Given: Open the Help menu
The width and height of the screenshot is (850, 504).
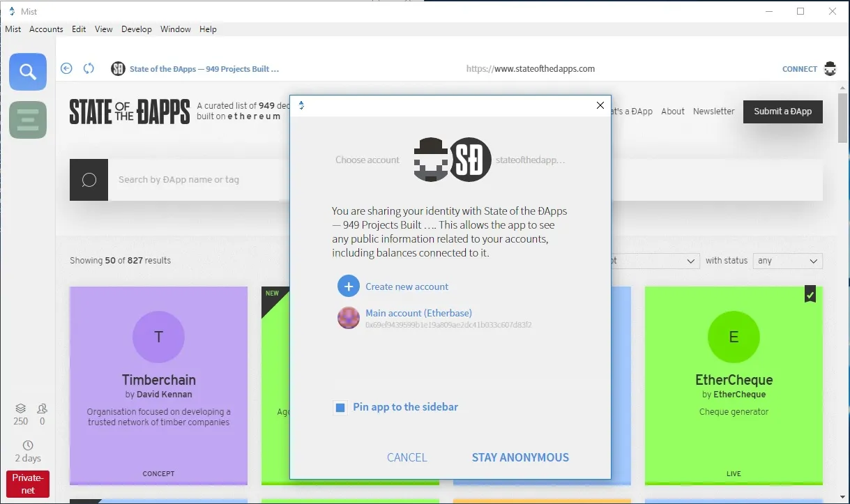Looking at the screenshot, I should pos(208,29).
